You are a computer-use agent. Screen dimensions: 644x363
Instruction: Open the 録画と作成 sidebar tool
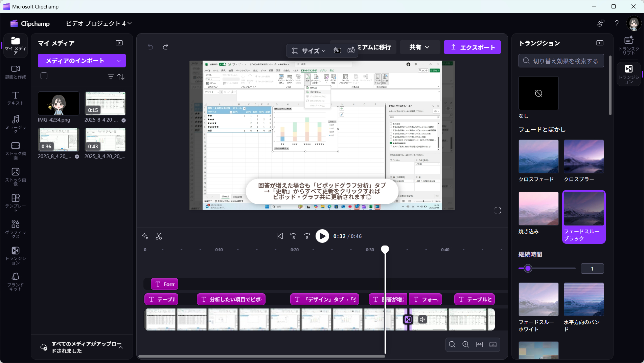pos(16,72)
